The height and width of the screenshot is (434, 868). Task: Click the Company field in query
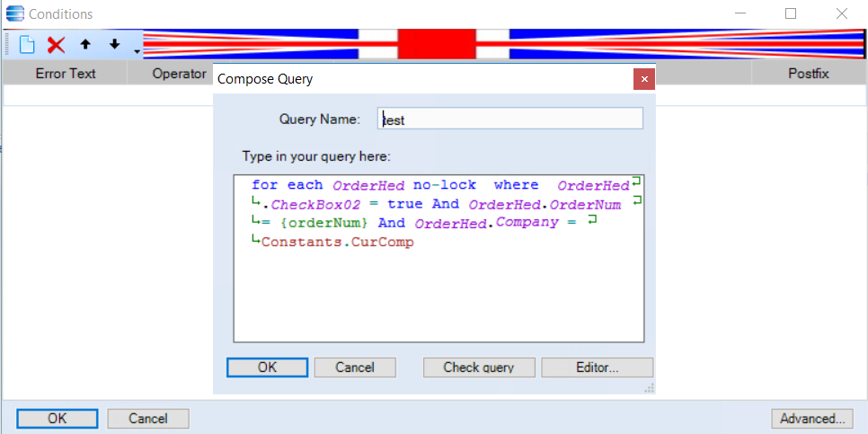tap(527, 223)
